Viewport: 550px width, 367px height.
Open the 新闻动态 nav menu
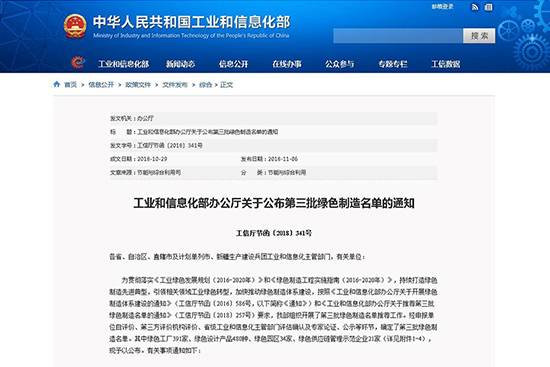181,64
